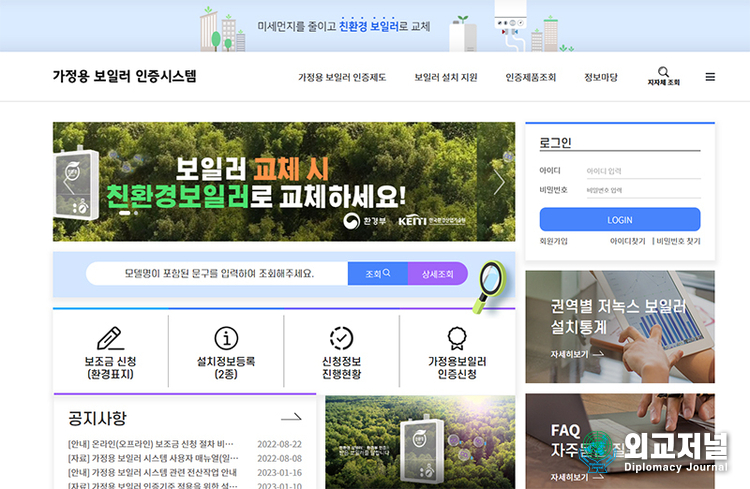Click the FAQ heading text
The height and width of the screenshot is (489, 750).
[565, 431]
